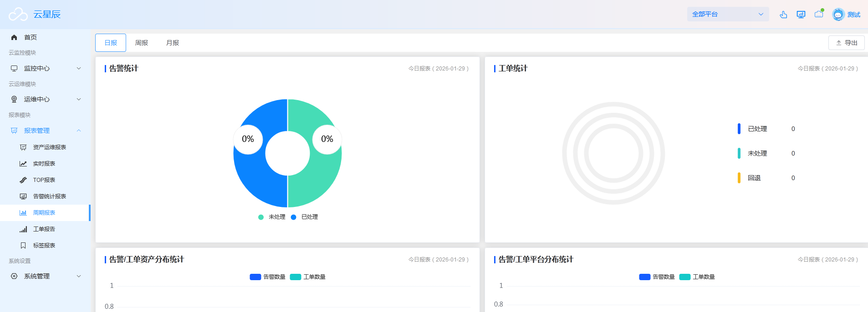Click the 导出 export button
Screen dimensions: 868x312
tap(846, 43)
